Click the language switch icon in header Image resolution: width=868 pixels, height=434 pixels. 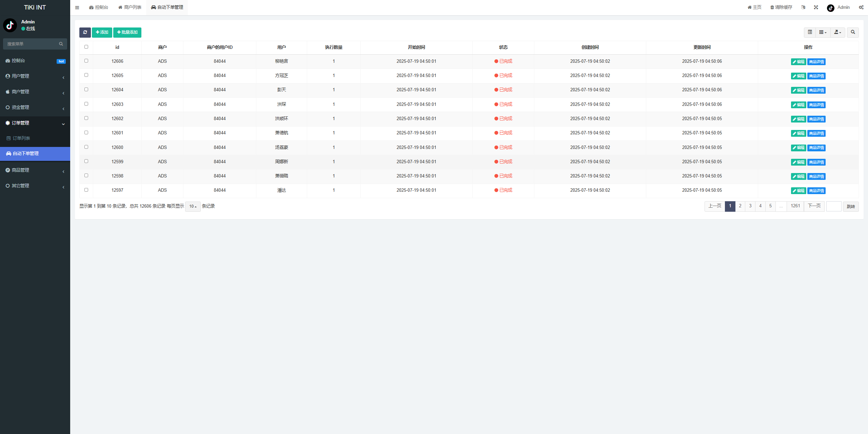pos(803,7)
